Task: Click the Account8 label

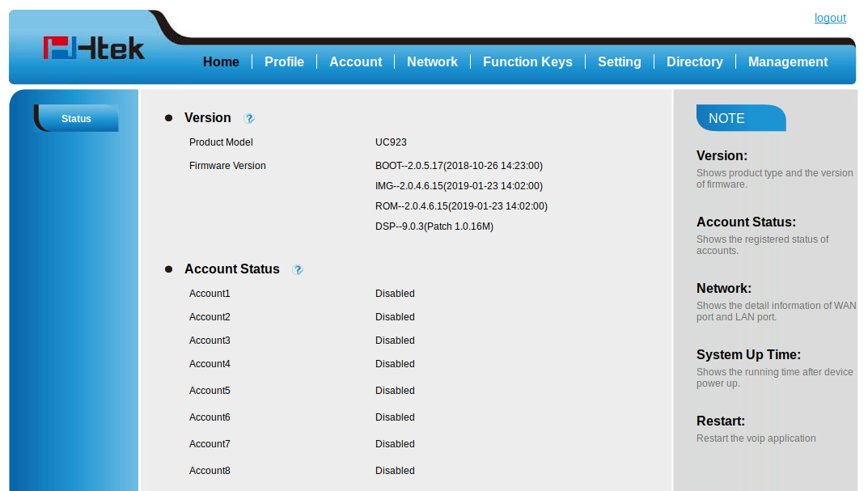Action: coord(210,471)
